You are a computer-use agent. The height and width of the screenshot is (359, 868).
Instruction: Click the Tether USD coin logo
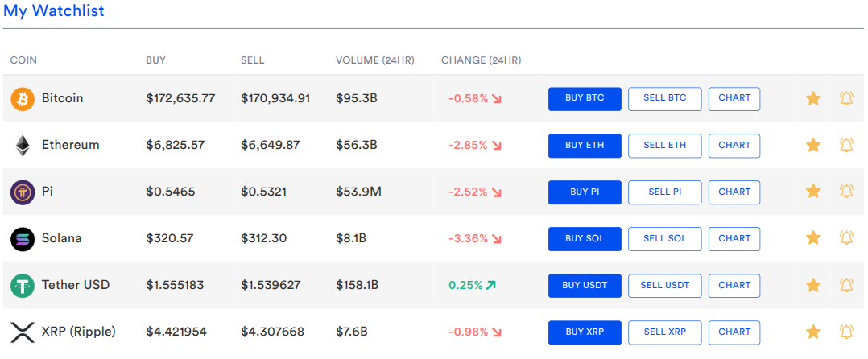pyautogui.click(x=23, y=286)
